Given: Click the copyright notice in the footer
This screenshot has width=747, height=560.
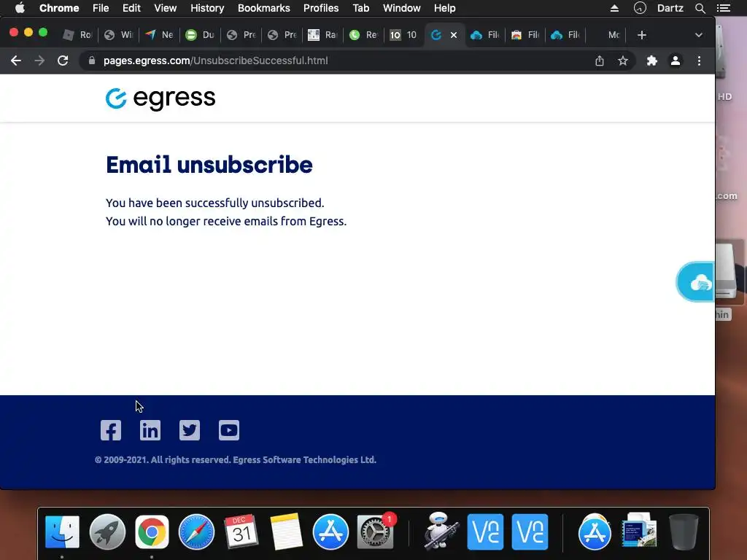Looking at the screenshot, I should click(236, 459).
